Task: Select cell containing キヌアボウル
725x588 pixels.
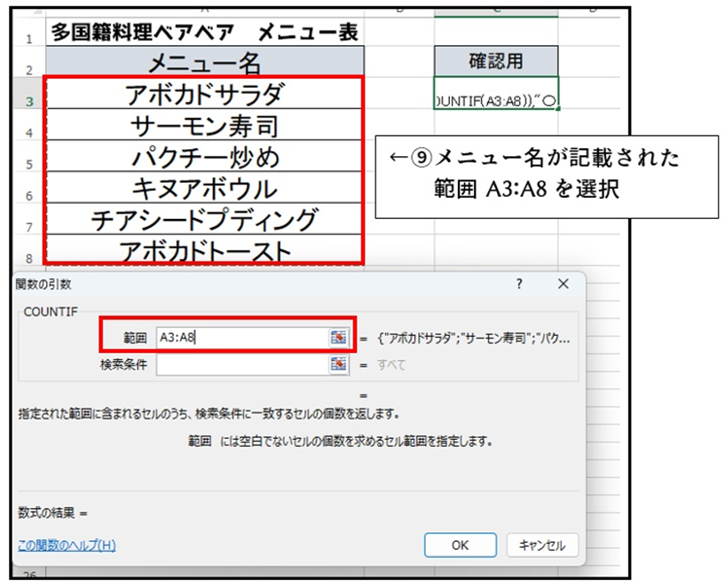Action: coord(204,188)
